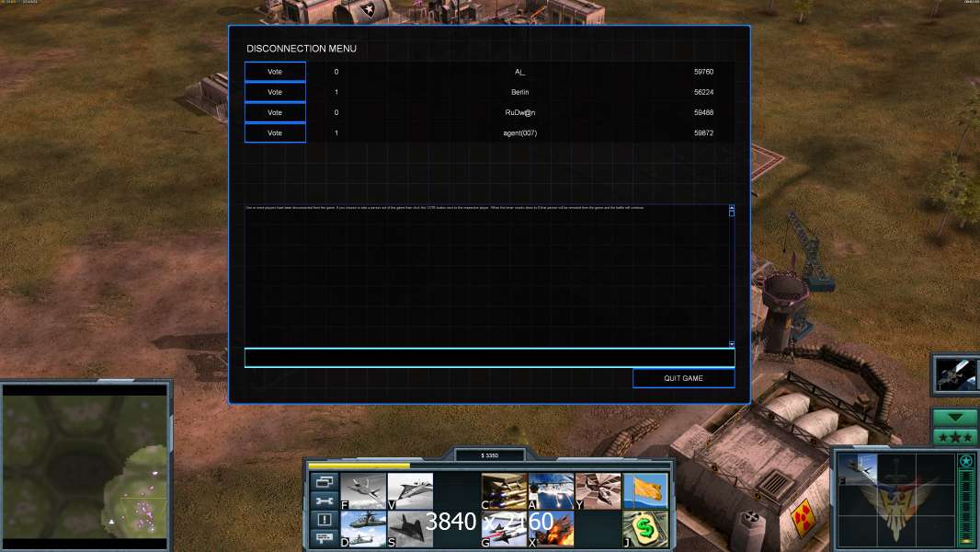This screenshot has height=552, width=980.
Task: Click the timer value in AL_'s row
Action: 704,72
